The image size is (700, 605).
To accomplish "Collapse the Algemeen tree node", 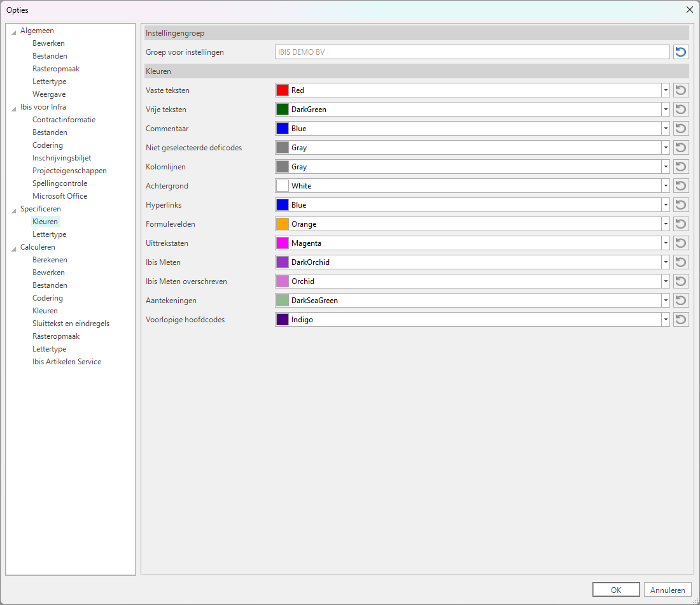I will pos(14,32).
